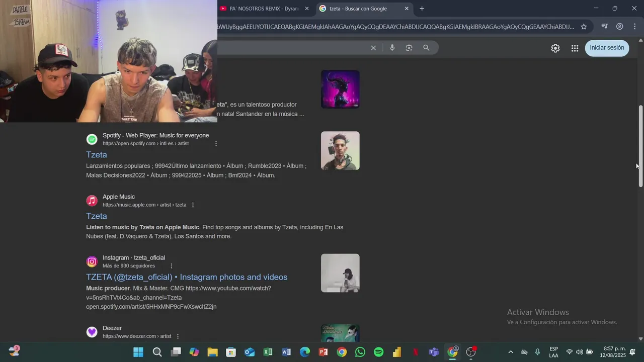Click the open.spotify.com intl-es artist URL
644x362 pixels.
pos(145,144)
